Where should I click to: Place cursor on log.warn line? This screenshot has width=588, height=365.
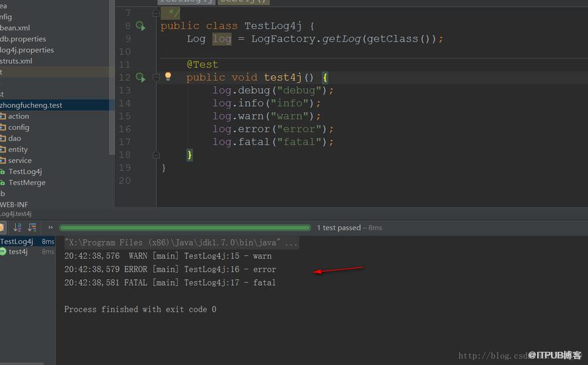266,116
